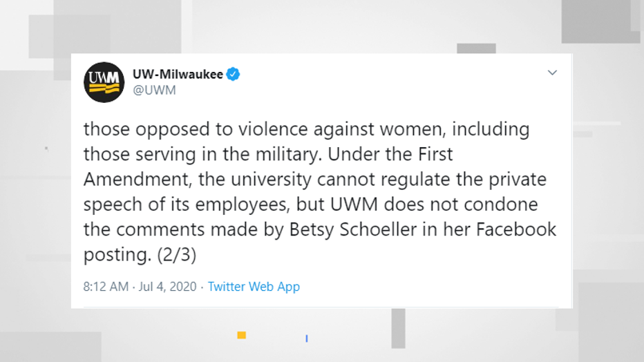644x362 pixels.
Task: Visit the @UWM handle
Action: pyautogui.click(x=154, y=90)
